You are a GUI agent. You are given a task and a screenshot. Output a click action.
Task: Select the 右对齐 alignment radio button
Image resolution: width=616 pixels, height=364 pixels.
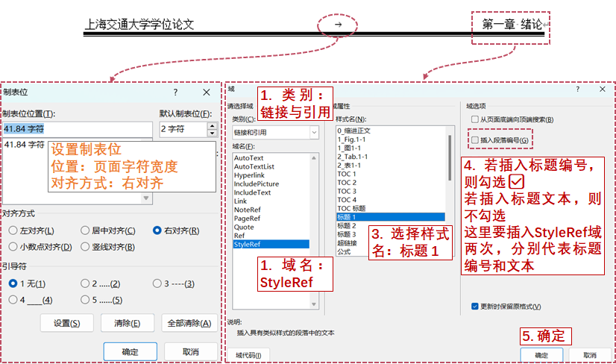[x=157, y=230]
